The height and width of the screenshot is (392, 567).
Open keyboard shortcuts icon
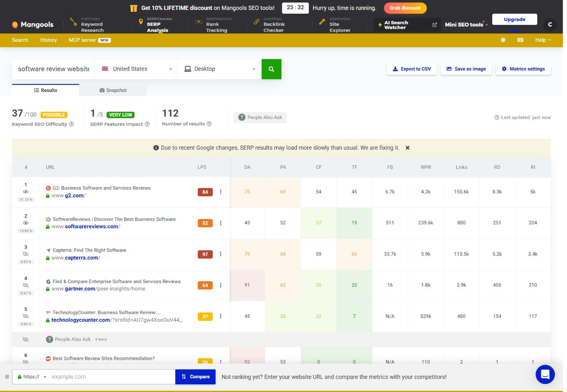pos(520,40)
